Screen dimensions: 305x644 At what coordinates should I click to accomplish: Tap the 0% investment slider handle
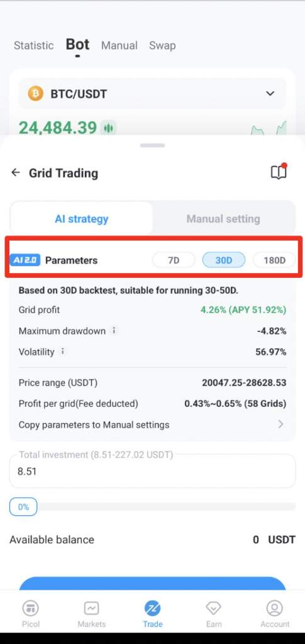(23, 507)
